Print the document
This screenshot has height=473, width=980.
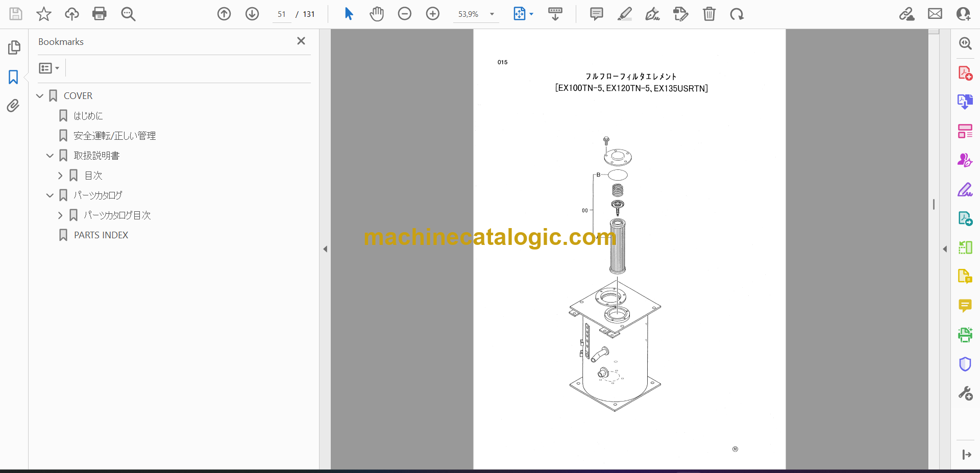tap(100, 14)
